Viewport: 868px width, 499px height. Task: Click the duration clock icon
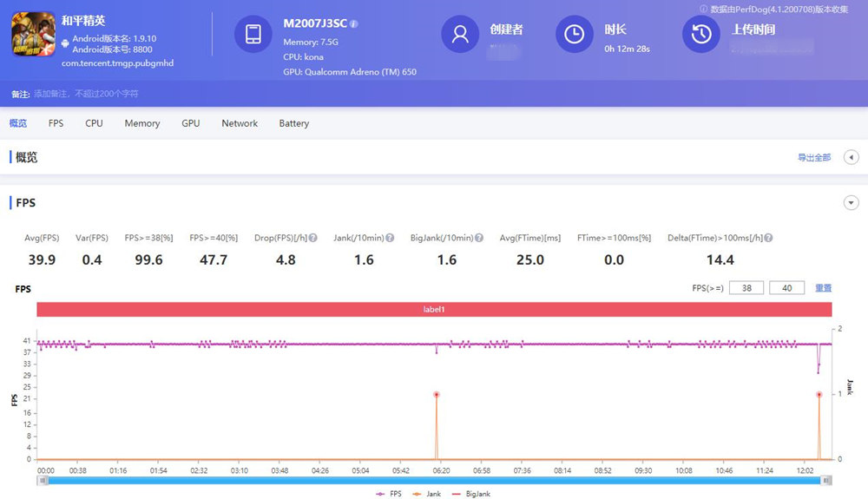[x=574, y=35]
